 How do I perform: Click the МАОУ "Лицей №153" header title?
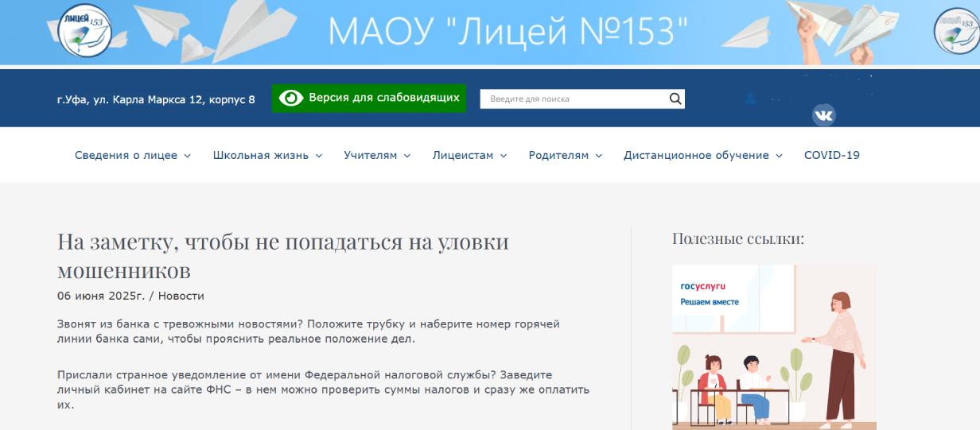[507, 32]
